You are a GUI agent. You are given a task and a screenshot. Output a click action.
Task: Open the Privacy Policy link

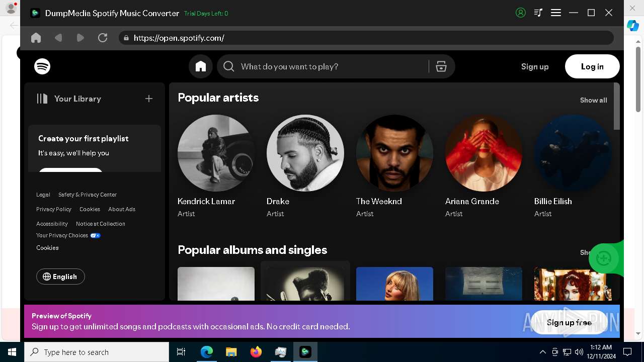(x=54, y=209)
